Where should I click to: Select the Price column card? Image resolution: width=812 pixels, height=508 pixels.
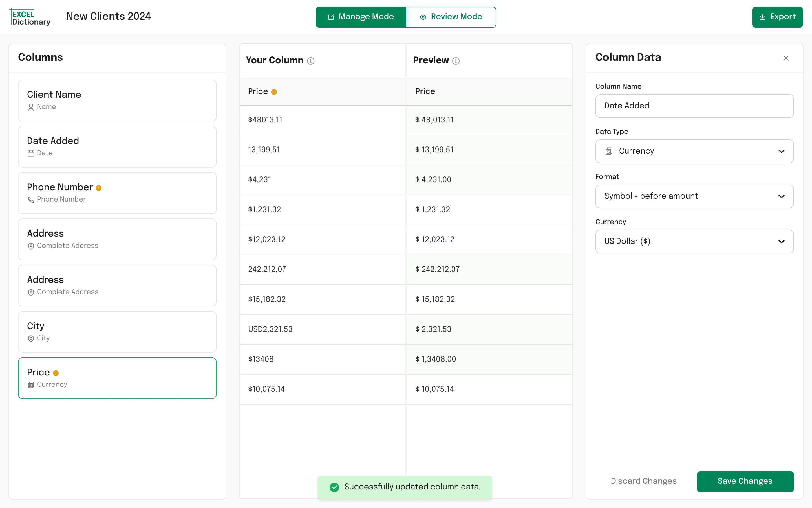[117, 378]
